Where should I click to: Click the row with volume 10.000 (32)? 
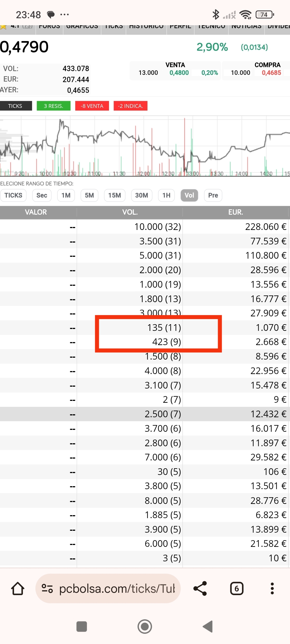145,227
